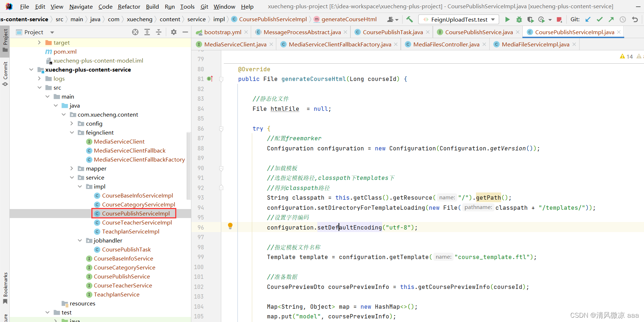
Task: Close the bootstrap.yml tab
Action: (246, 32)
